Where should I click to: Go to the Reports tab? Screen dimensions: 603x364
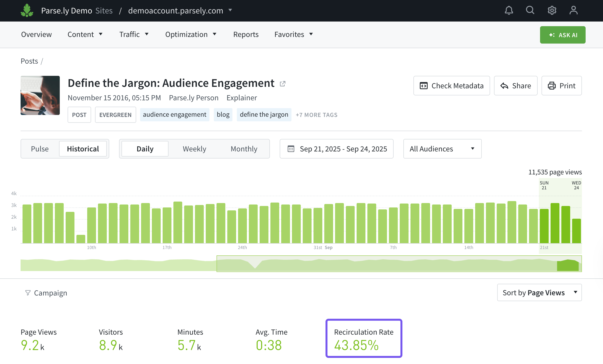(x=246, y=34)
